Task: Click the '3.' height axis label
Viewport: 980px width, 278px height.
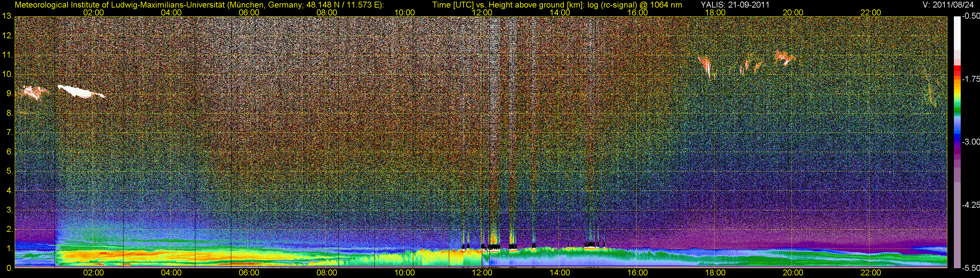Action: click(9, 210)
